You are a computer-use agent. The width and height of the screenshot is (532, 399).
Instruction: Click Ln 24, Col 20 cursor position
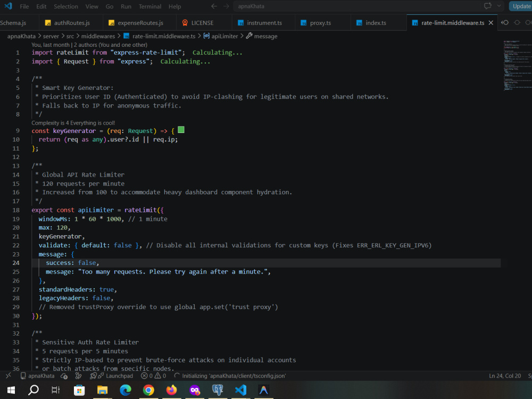(505, 376)
